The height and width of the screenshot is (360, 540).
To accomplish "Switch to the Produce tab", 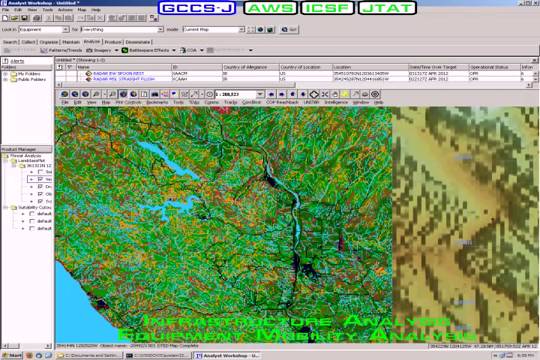I will (113, 42).
